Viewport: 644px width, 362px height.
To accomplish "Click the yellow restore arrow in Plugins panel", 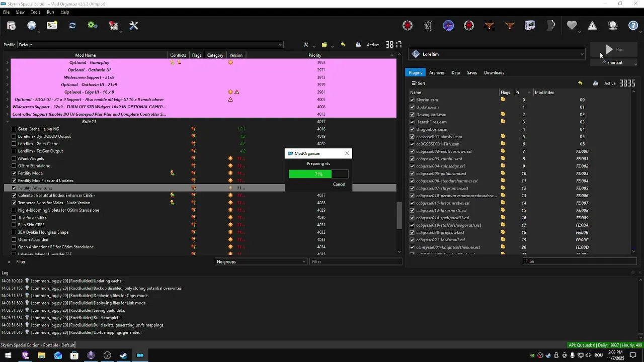I will tap(580, 83).
